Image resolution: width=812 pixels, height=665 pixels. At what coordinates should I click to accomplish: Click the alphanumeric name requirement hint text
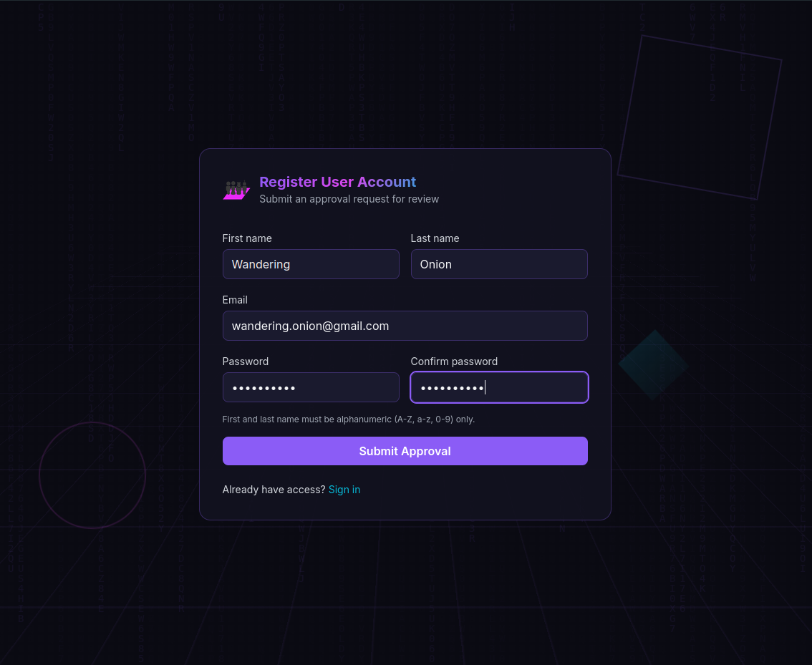click(349, 419)
